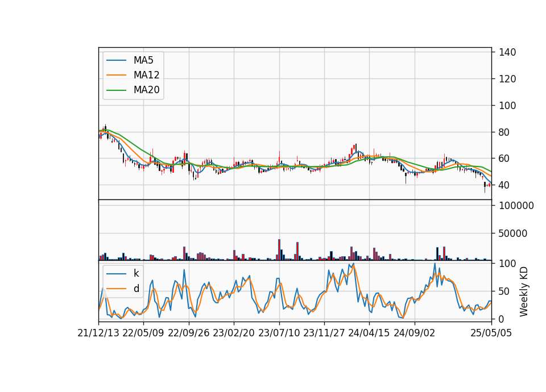546x392 pixels.
Task: Click the 60 price axis label
Action: click(x=504, y=159)
